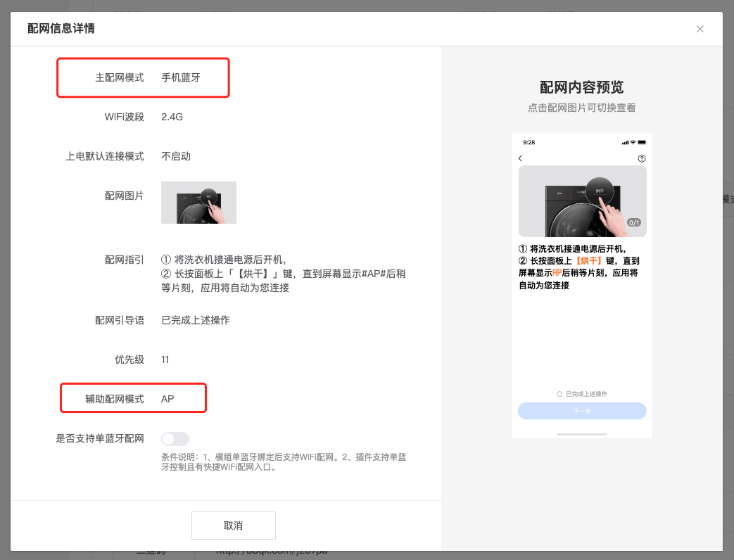734x560 pixels.
Task: Click the 主配网模式 label
Action: tap(120, 77)
